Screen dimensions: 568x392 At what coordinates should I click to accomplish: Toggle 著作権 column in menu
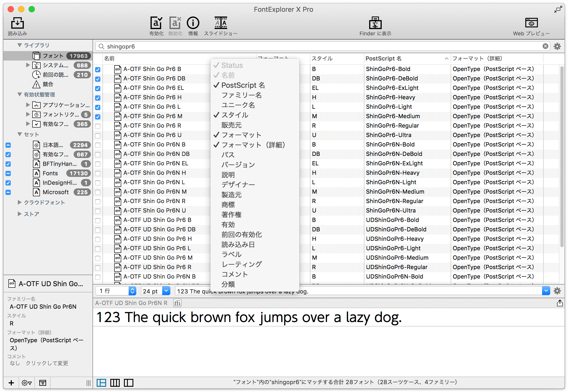pyautogui.click(x=255, y=215)
